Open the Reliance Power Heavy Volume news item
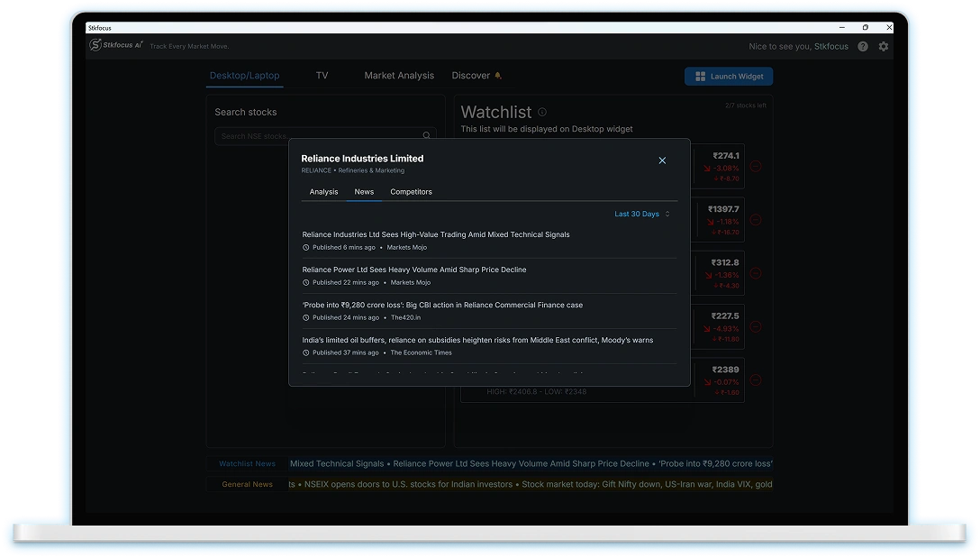980x558 pixels. [413, 270]
